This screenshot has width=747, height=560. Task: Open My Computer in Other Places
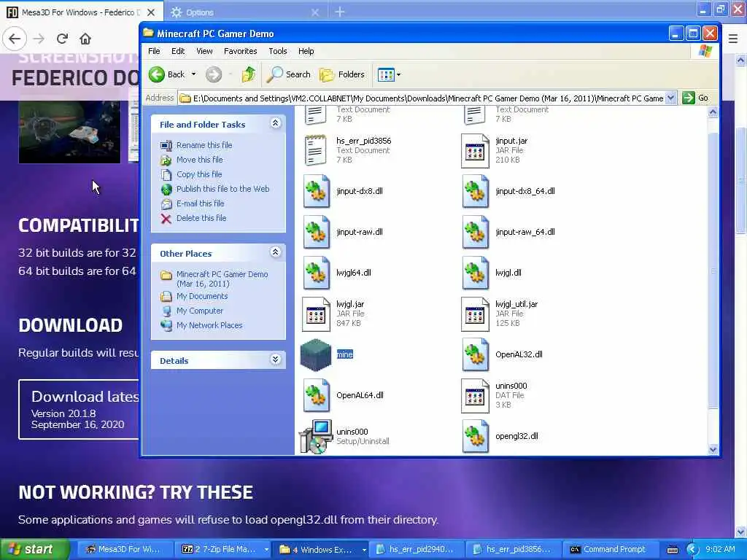pyautogui.click(x=200, y=311)
